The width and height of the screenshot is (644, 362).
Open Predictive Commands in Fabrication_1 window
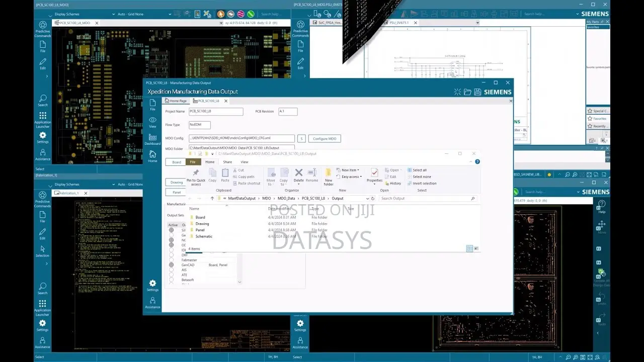click(42, 199)
